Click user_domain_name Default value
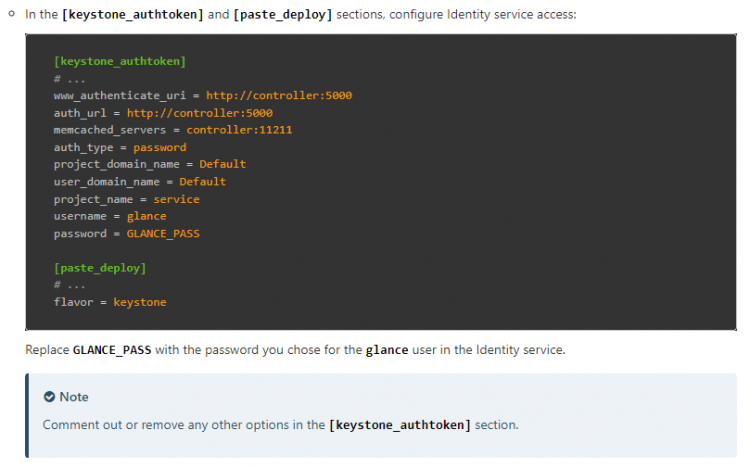This screenshot has width=750, height=468. click(202, 182)
